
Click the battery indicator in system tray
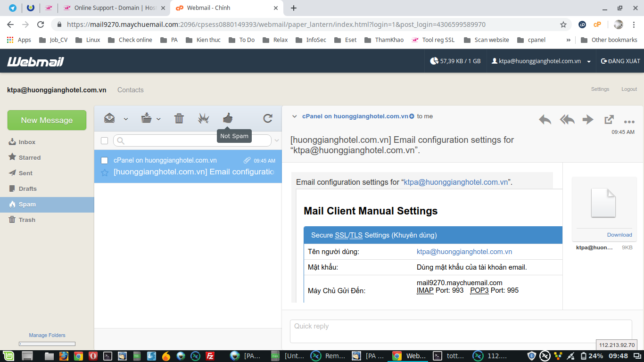pos(592,356)
